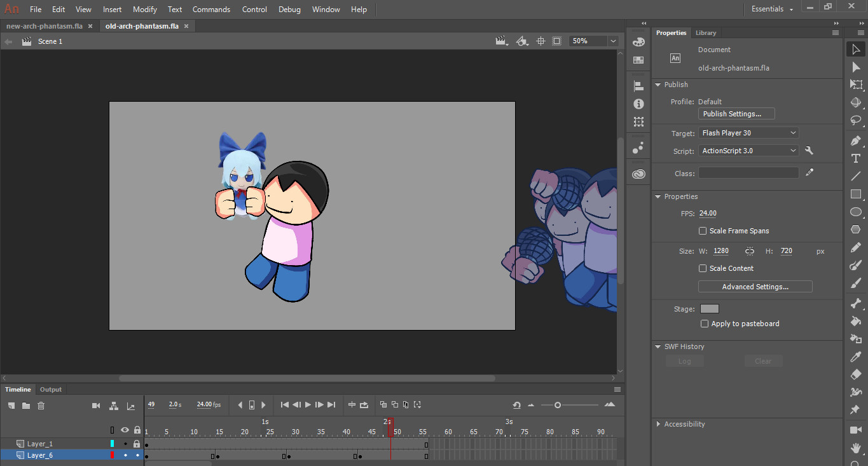This screenshot has height=466, width=868.
Task: Select the Text tool
Action: coord(856,158)
